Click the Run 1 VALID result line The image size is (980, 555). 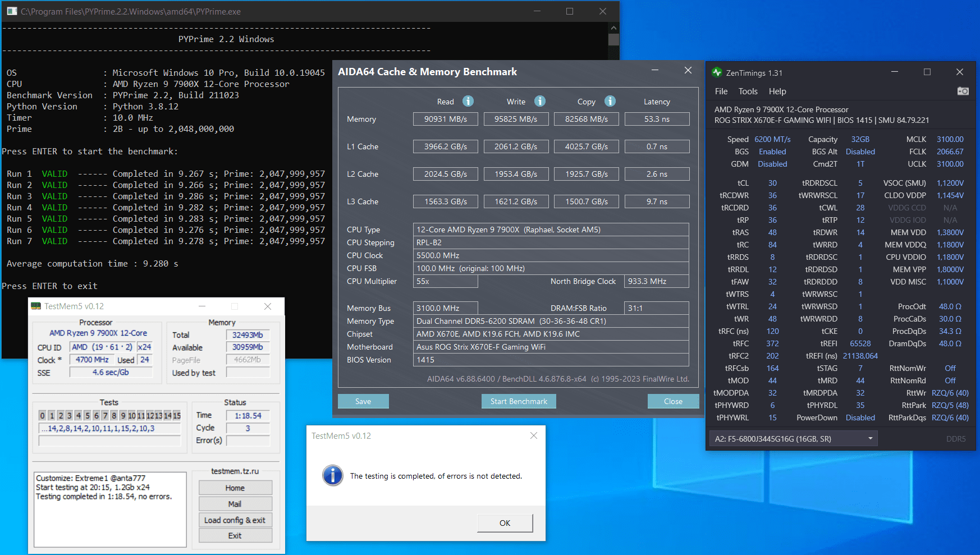pos(166,174)
